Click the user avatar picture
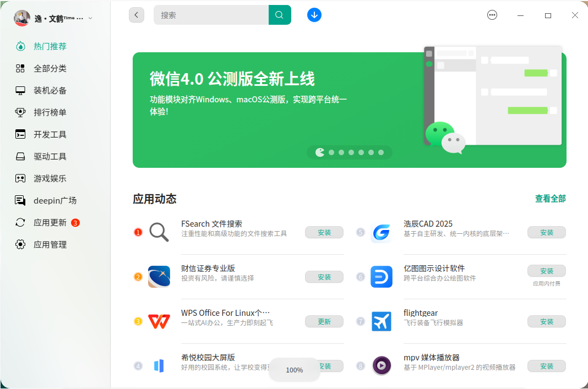The height and width of the screenshot is (389, 588). click(x=22, y=18)
